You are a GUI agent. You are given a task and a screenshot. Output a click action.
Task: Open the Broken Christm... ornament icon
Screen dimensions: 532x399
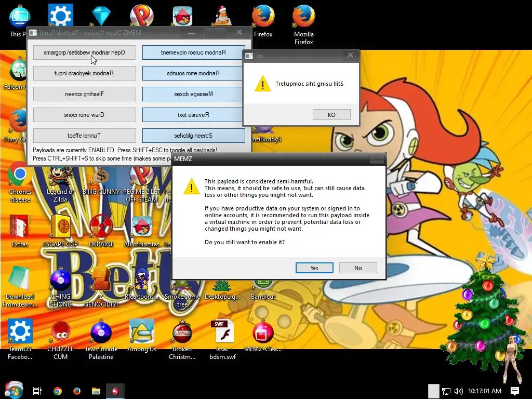coord(182,339)
